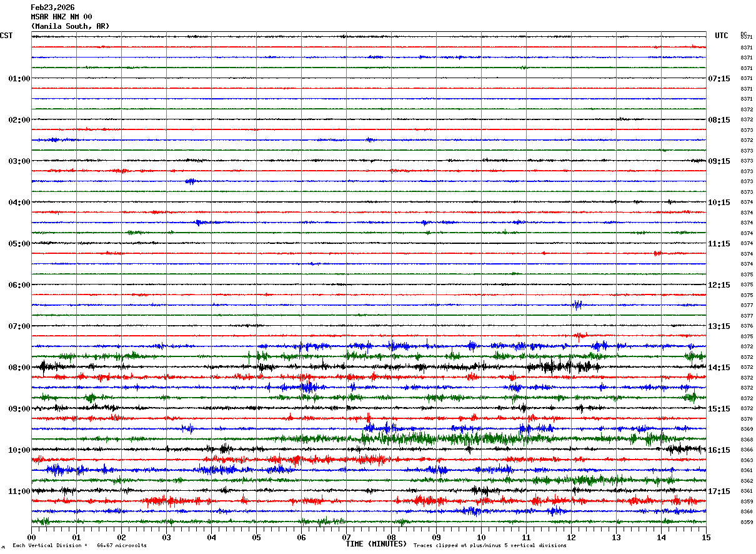Select the 01:00 CST row label
This screenshot has width=756, height=554.
(19, 79)
